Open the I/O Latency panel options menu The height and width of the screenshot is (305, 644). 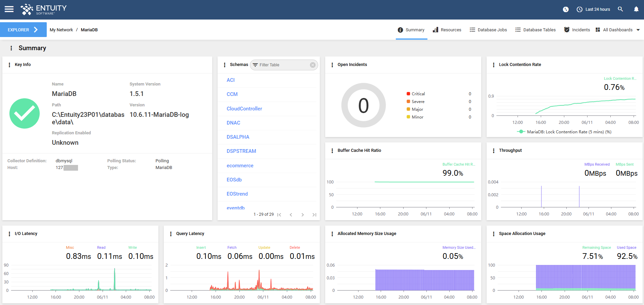click(x=9, y=234)
